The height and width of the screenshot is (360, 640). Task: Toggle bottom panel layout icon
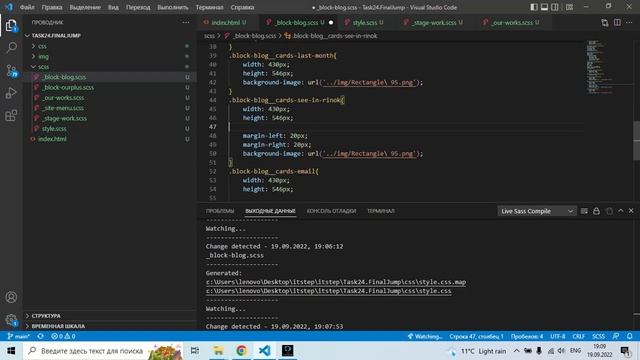pos(544,7)
